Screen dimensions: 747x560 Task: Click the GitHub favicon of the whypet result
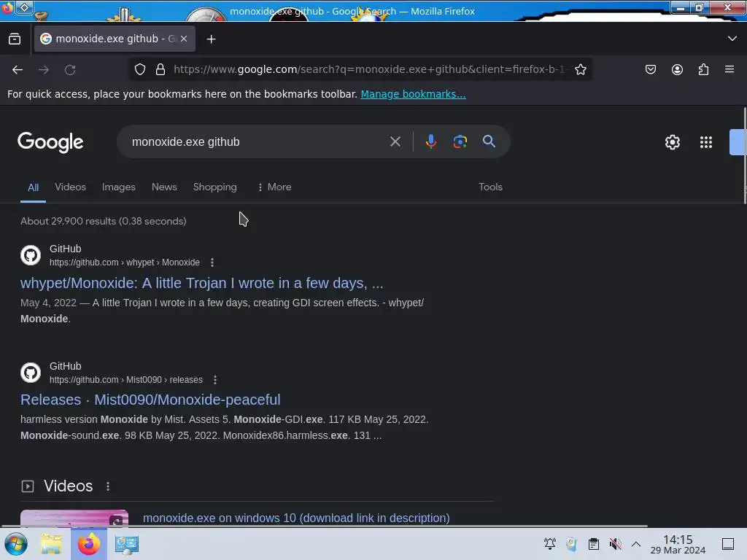31,255
